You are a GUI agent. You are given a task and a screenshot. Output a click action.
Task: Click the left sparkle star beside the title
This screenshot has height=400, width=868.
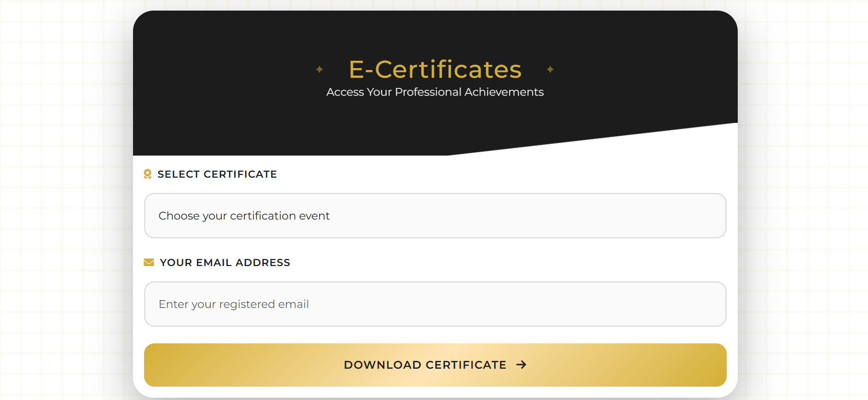click(x=319, y=70)
